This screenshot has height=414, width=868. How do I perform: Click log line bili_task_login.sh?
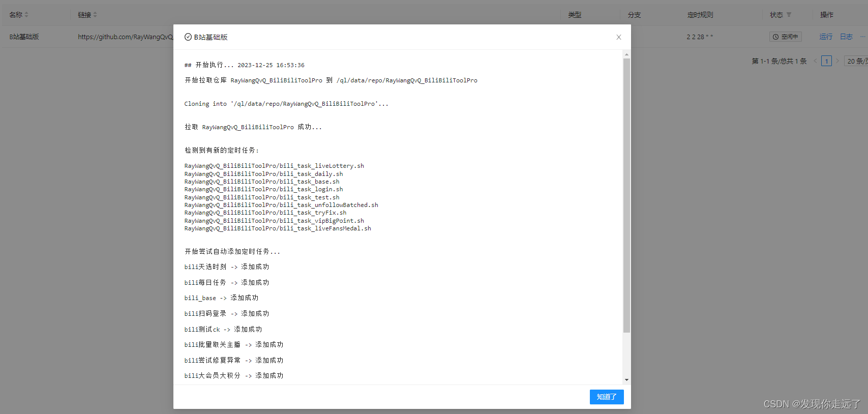(x=263, y=189)
